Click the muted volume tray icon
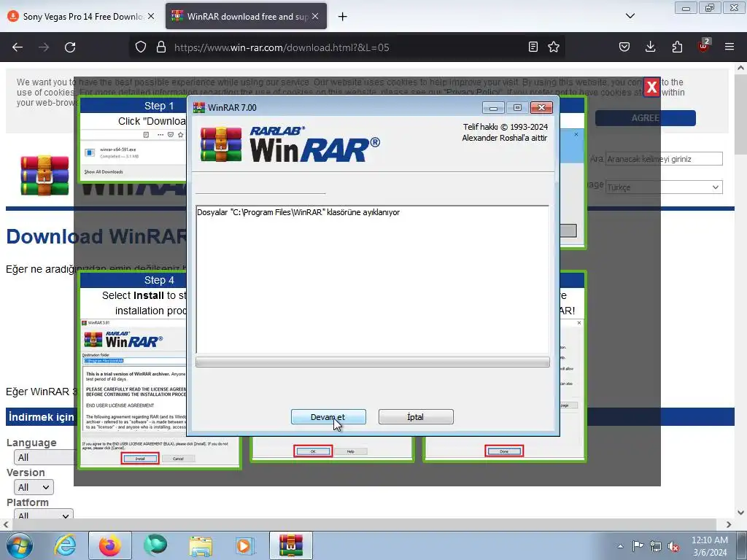Screen dimensions: 747x560 673,546
